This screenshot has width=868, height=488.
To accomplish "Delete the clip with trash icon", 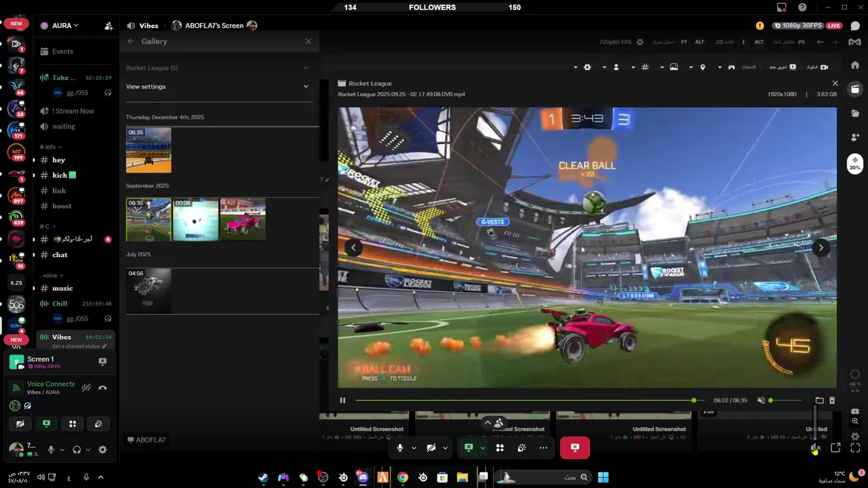I will tap(832, 401).
